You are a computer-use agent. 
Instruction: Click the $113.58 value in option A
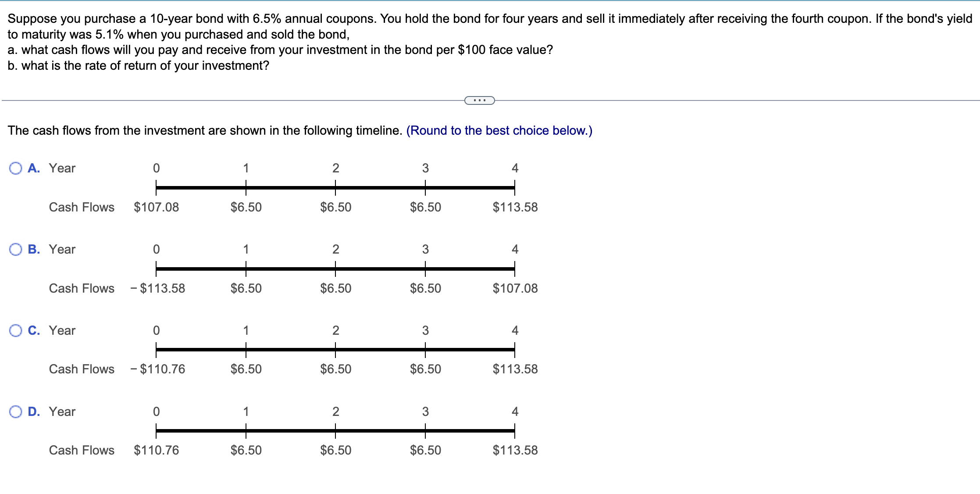coord(515,207)
